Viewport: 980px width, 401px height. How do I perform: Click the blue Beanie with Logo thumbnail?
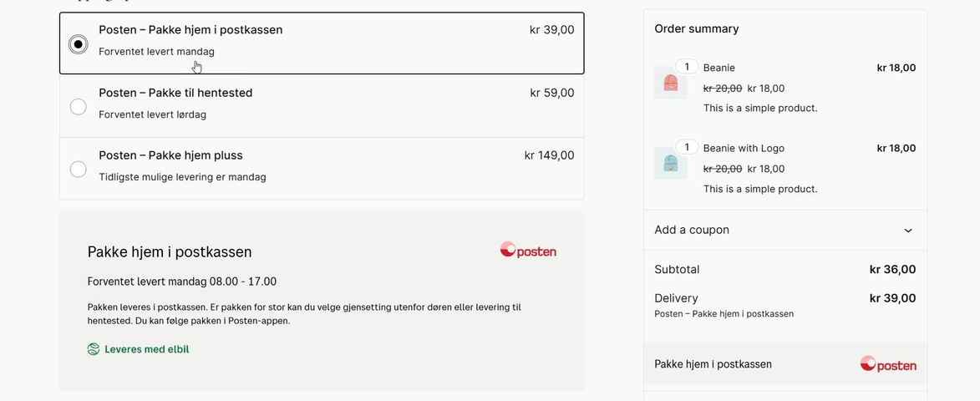tap(671, 163)
